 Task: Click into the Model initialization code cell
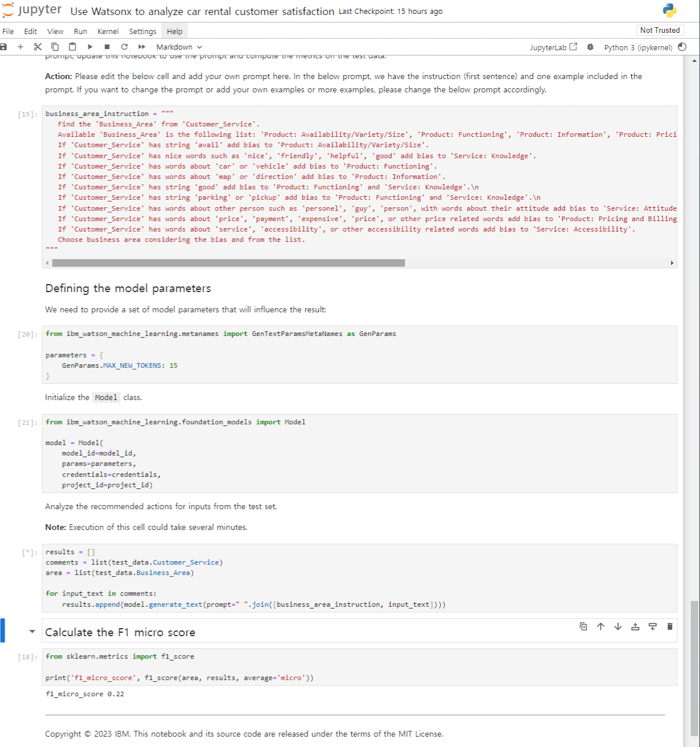click(x=360, y=453)
